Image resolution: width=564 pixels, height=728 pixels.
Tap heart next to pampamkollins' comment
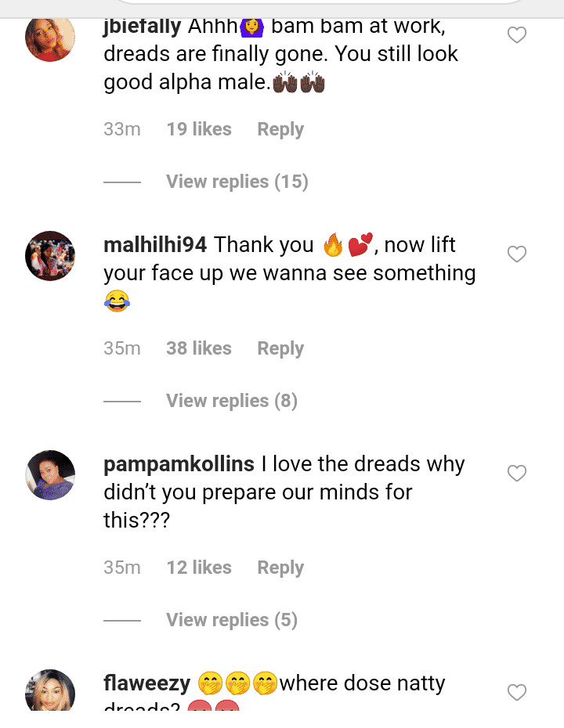tap(516, 474)
